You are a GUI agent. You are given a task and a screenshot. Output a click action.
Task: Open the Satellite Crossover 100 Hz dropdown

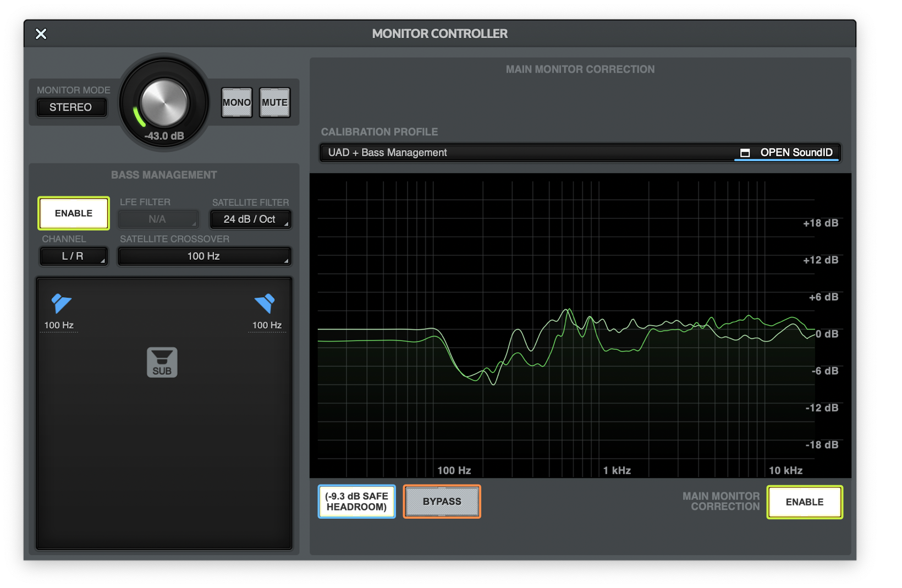click(204, 256)
